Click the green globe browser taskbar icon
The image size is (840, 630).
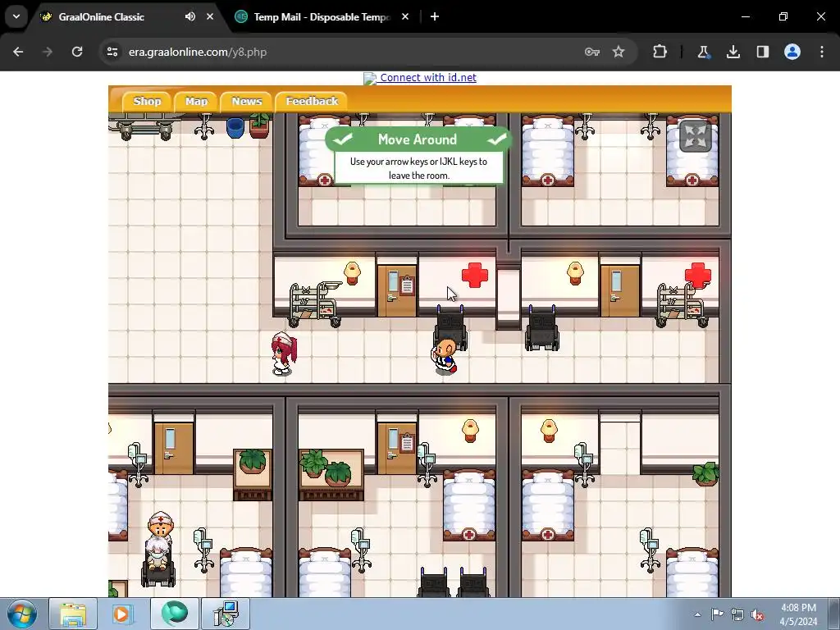(x=174, y=614)
